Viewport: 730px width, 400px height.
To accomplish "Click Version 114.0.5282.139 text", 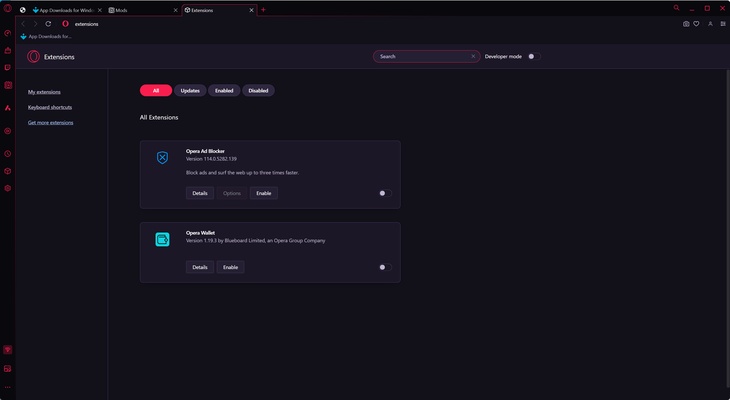I will (x=211, y=159).
